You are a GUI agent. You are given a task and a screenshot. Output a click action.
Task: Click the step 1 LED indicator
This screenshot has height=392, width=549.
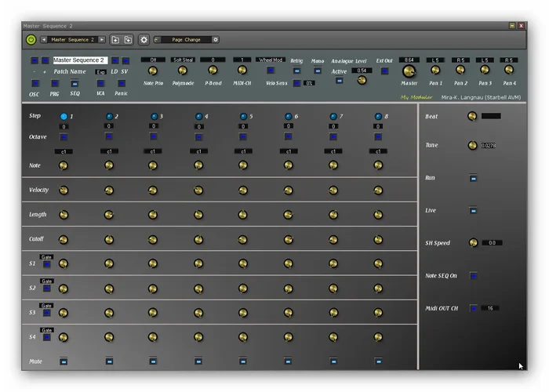(64, 116)
